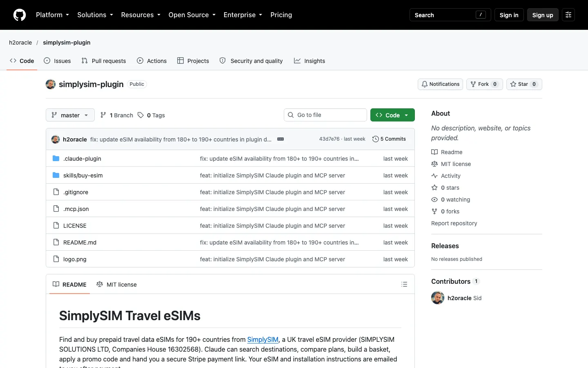
Task: Expand the Resources menu
Action: click(x=141, y=15)
